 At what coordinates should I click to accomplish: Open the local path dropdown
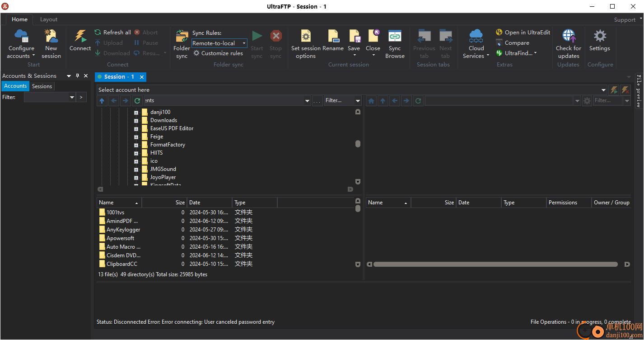point(307,101)
